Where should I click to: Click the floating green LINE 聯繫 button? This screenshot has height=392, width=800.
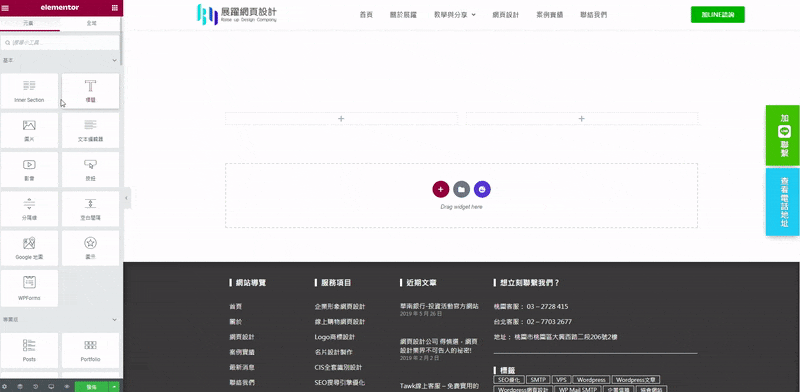783,135
